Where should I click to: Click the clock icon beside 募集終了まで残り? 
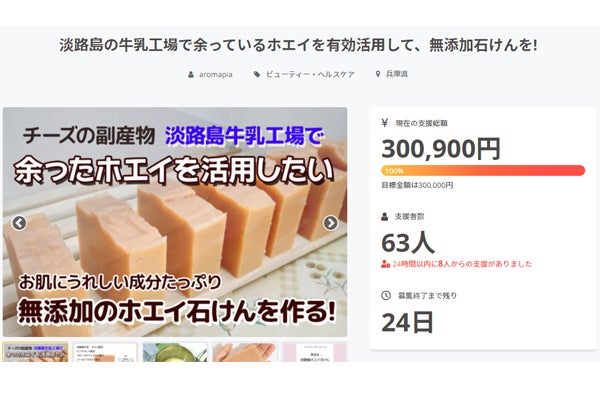pos(386,295)
